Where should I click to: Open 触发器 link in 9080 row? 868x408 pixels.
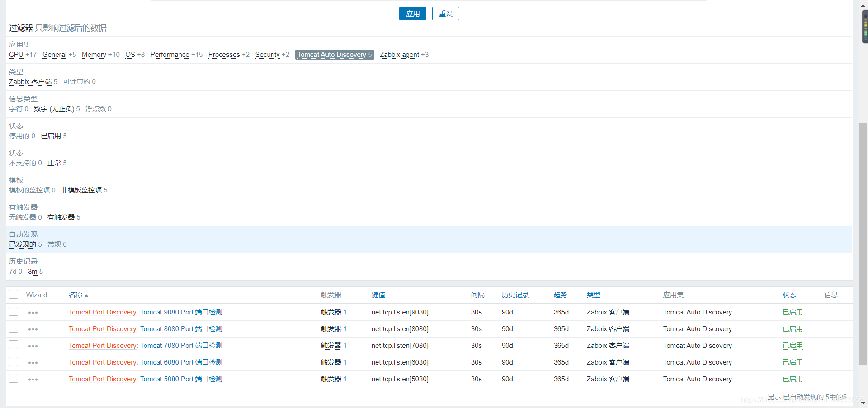tap(331, 312)
